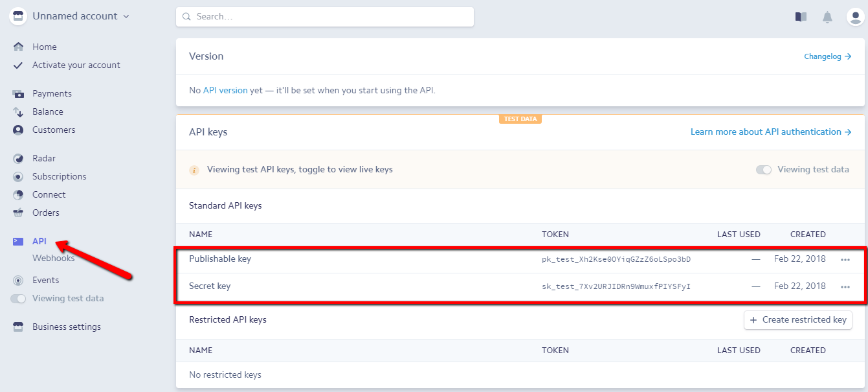This screenshot has height=392, width=868.
Task: Click the info icon in test keys notice
Action: pyautogui.click(x=194, y=170)
